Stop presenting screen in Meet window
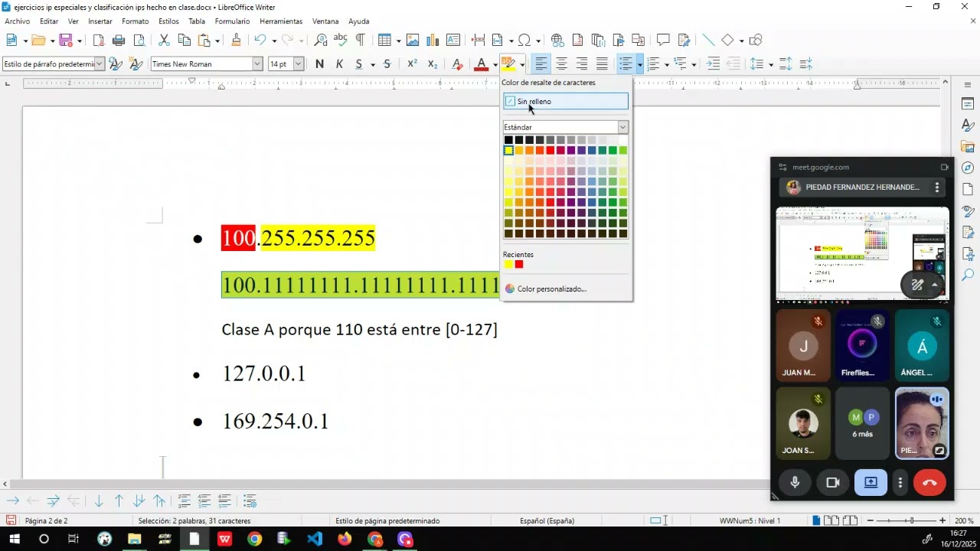980x551 pixels. pyautogui.click(x=871, y=482)
